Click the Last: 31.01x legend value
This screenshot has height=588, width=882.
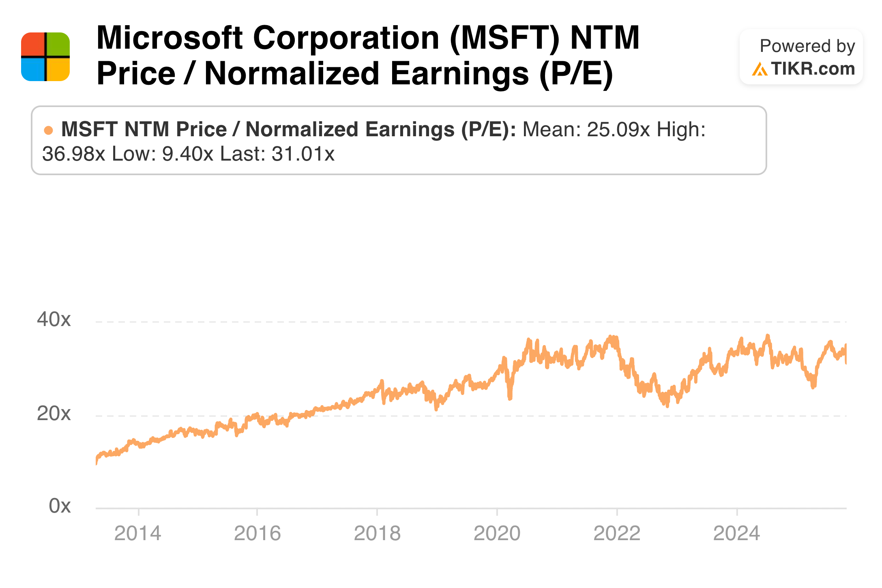[x=277, y=154]
